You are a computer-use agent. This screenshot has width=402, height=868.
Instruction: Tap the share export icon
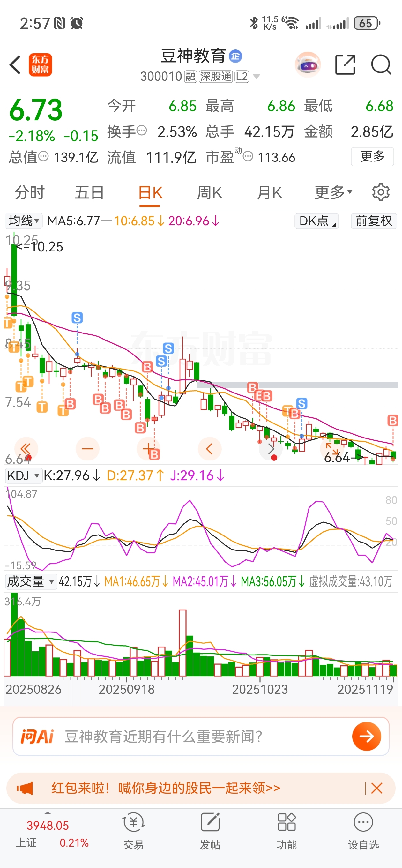(x=345, y=64)
